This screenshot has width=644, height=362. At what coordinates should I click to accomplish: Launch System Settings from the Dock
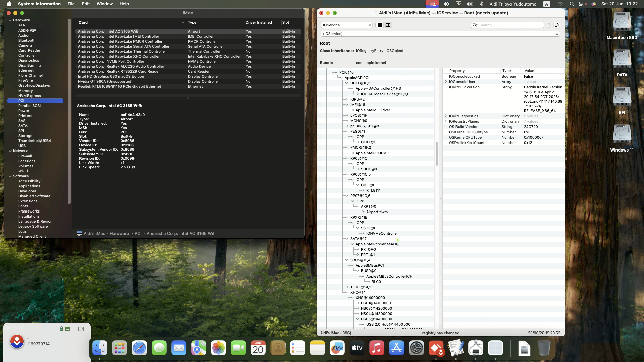[416, 348]
